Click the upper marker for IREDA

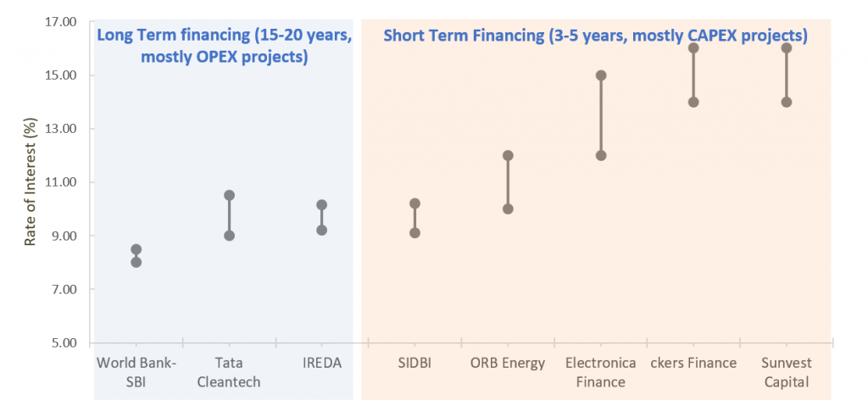click(321, 205)
